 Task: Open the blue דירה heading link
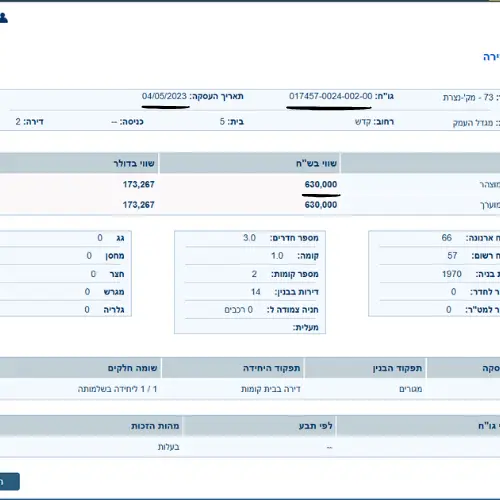(492, 57)
